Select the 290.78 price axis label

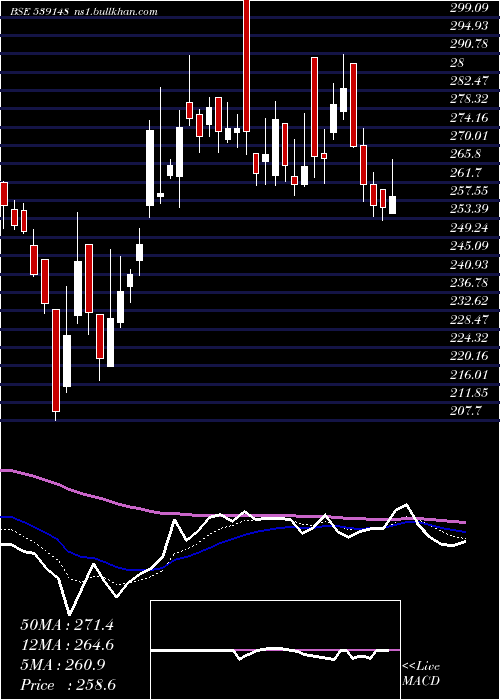coord(469,44)
